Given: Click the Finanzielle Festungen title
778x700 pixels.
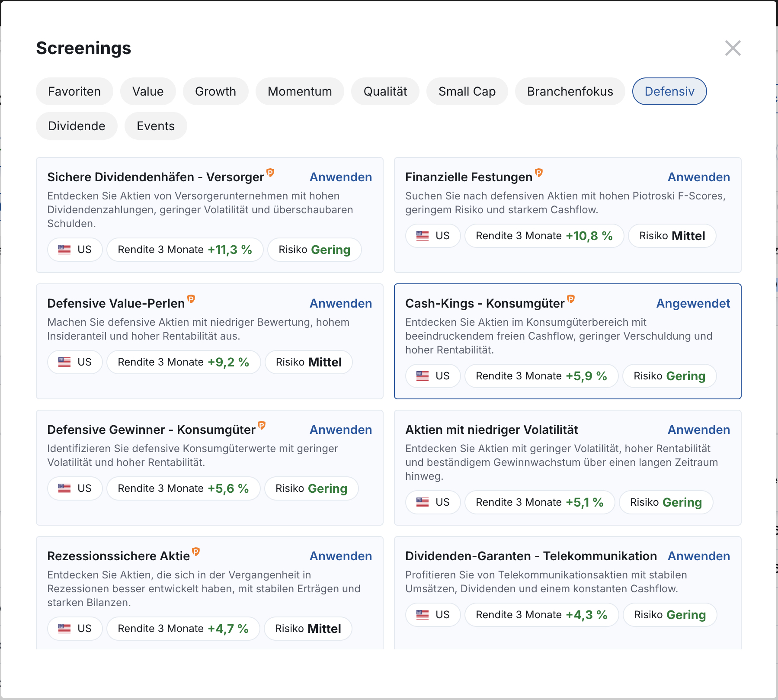Looking at the screenshot, I should coord(469,177).
